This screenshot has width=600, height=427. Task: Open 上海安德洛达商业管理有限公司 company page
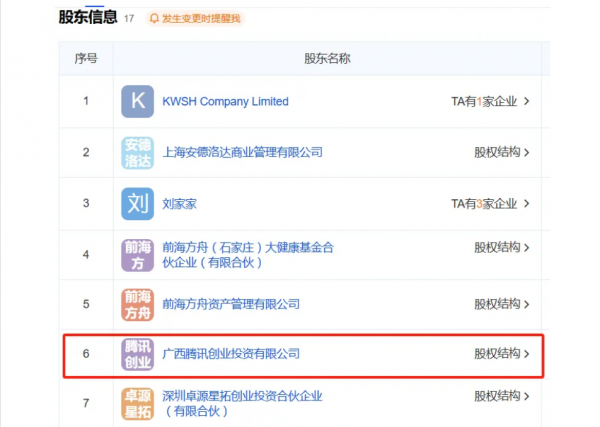click(x=242, y=152)
